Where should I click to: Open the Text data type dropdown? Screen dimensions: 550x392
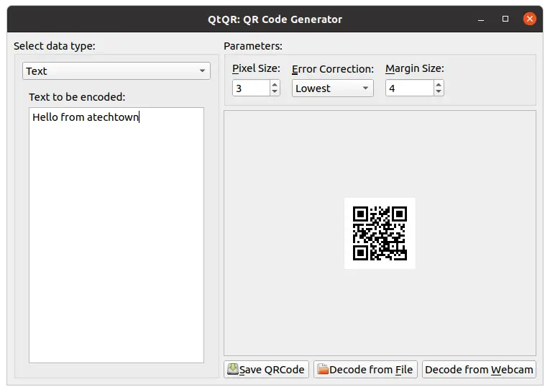[116, 71]
